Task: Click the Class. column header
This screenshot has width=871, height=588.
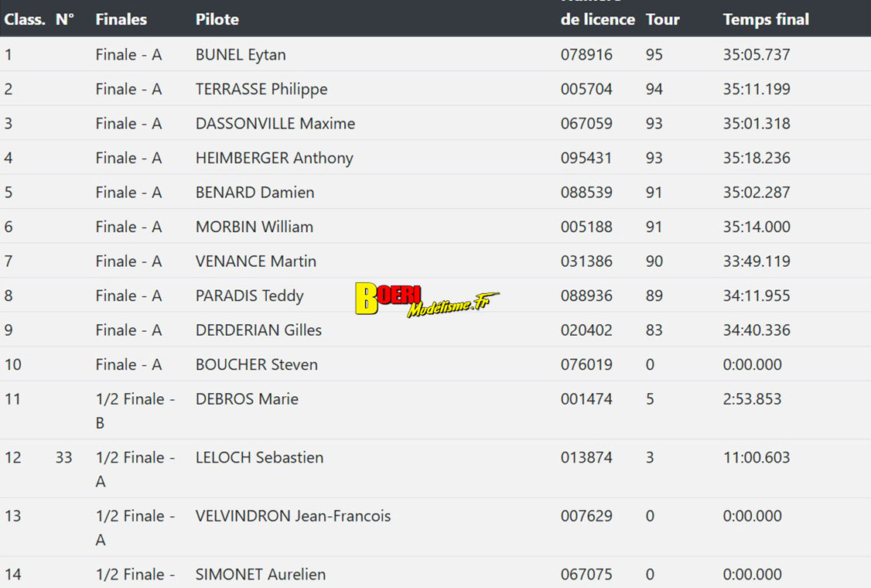Action: (25, 19)
